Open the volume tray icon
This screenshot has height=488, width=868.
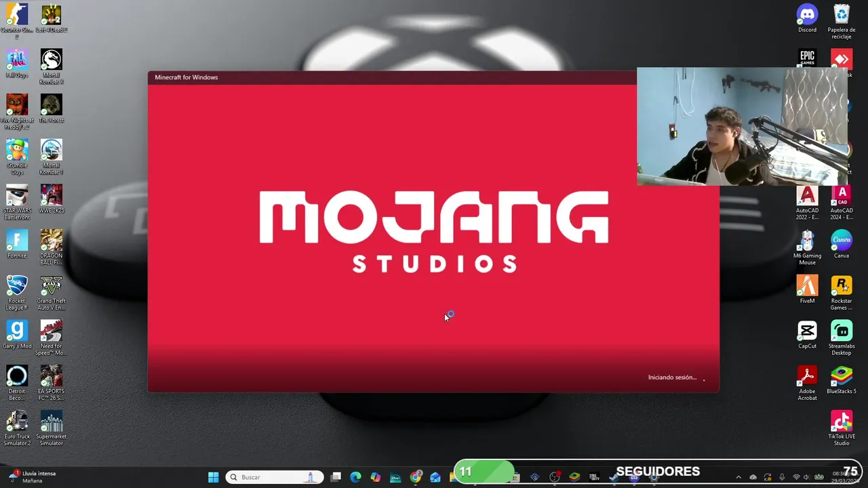pos(808,477)
